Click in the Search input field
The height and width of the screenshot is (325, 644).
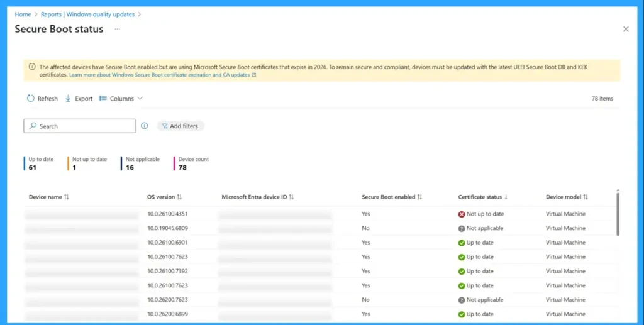80,126
